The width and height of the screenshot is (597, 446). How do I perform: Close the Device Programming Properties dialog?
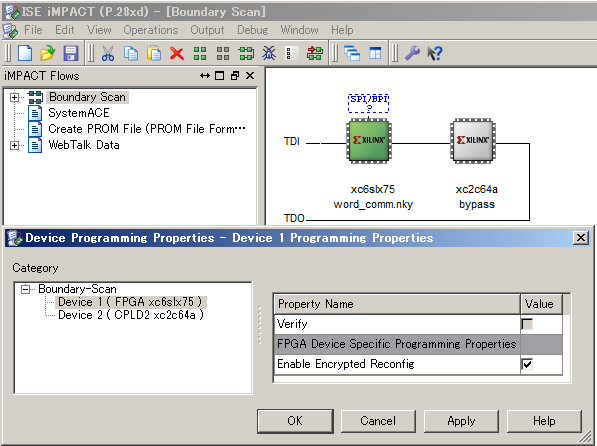(x=581, y=238)
